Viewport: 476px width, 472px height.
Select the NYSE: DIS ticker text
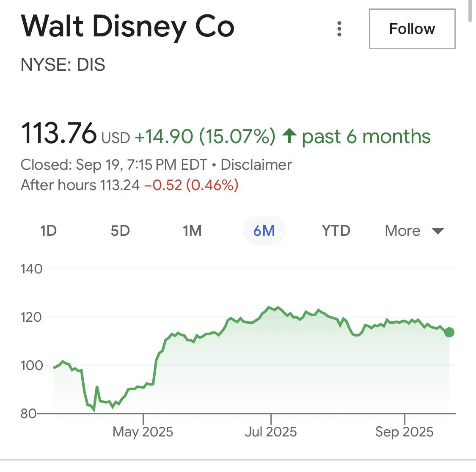(x=63, y=65)
